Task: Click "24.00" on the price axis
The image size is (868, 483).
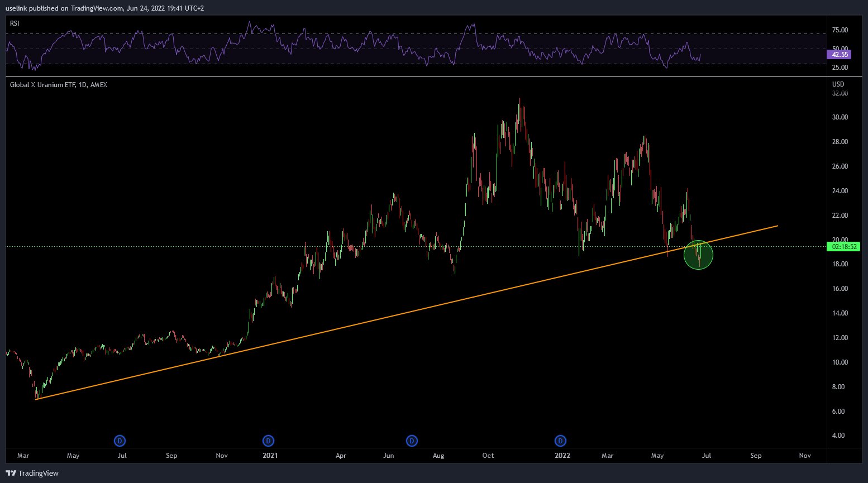Action: coord(840,191)
